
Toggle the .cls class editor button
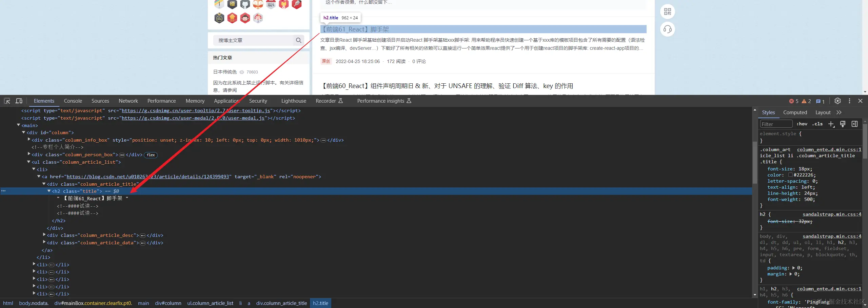point(817,124)
